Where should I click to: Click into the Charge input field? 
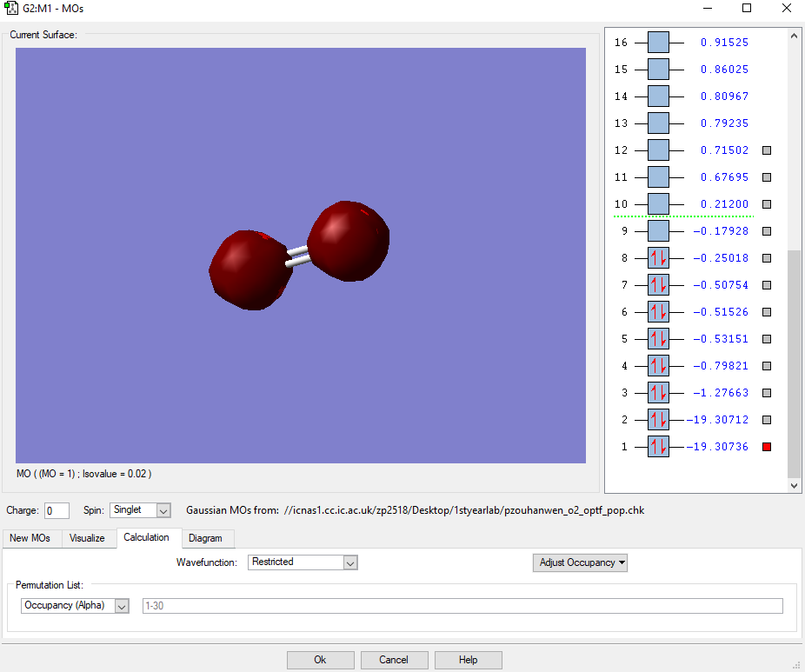[57, 510]
